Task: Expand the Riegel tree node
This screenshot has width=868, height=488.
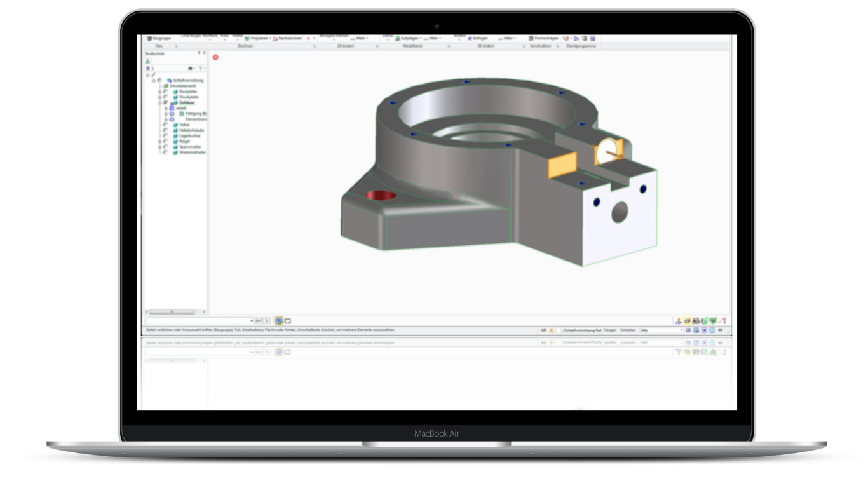Action: pyautogui.click(x=160, y=141)
